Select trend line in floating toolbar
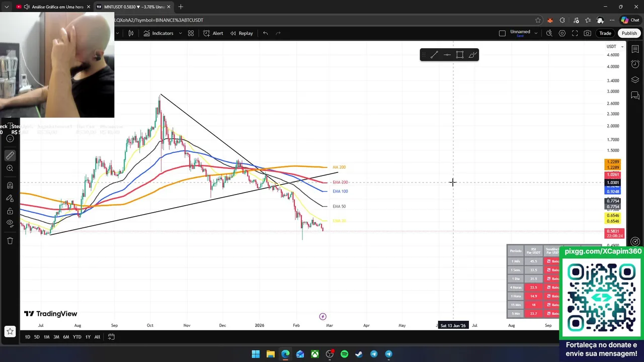 [x=434, y=55]
